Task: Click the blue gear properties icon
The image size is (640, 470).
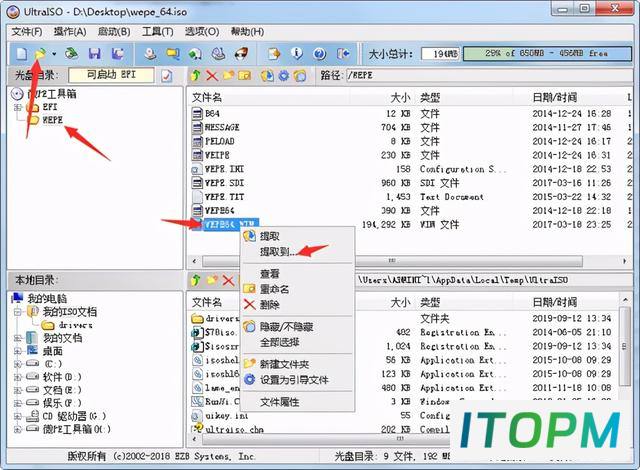Action: (284, 75)
